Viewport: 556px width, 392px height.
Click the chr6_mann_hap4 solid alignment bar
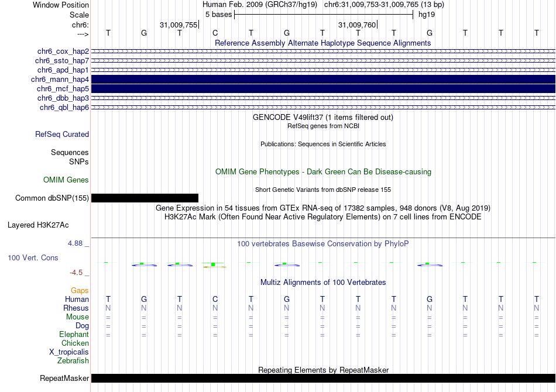[x=324, y=80]
